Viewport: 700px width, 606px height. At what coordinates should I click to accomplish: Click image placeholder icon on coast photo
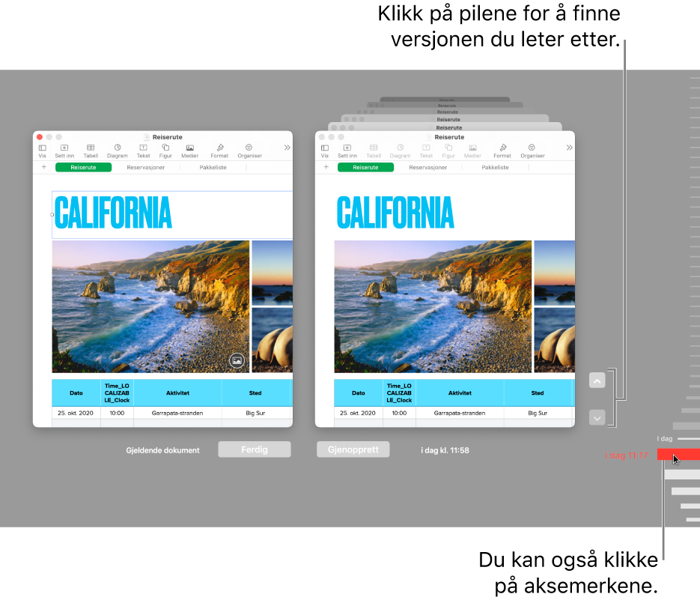(237, 360)
